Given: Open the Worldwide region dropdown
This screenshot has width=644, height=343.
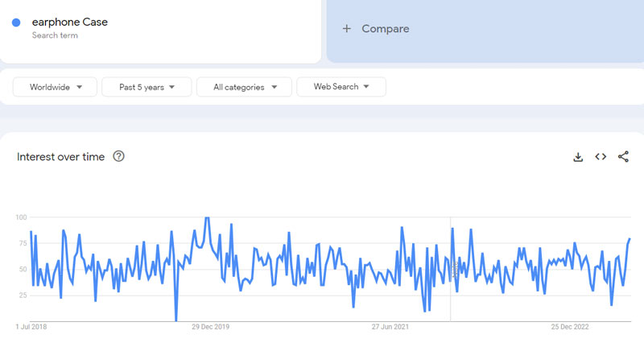Looking at the screenshot, I should [56, 87].
